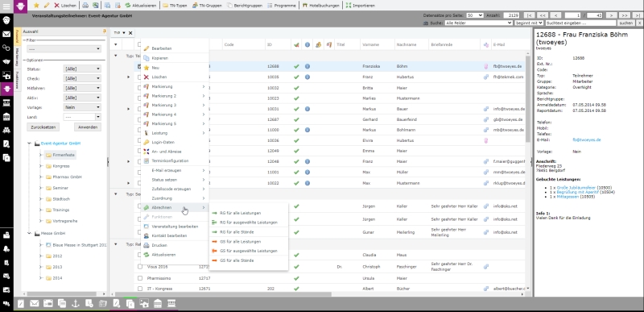Close the TYP grouping chip with X
The height and width of the screenshot is (312, 644).
point(130,33)
